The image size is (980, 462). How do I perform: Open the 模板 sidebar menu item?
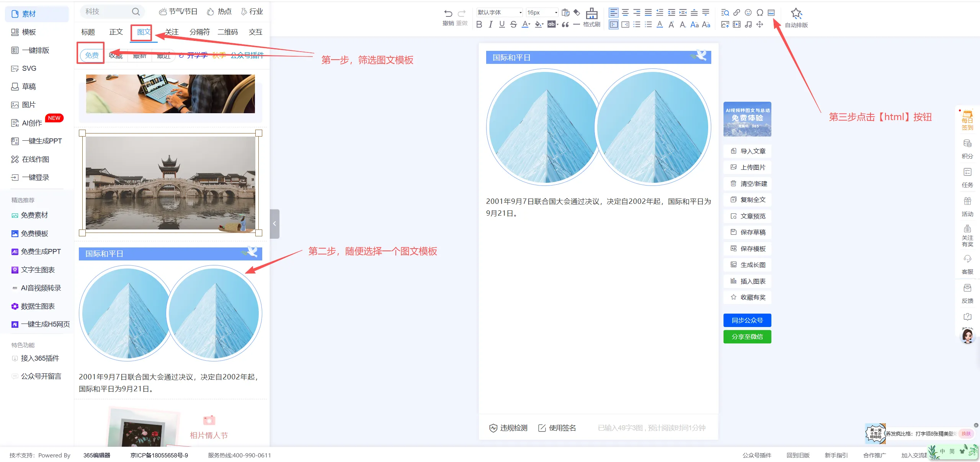[29, 32]
